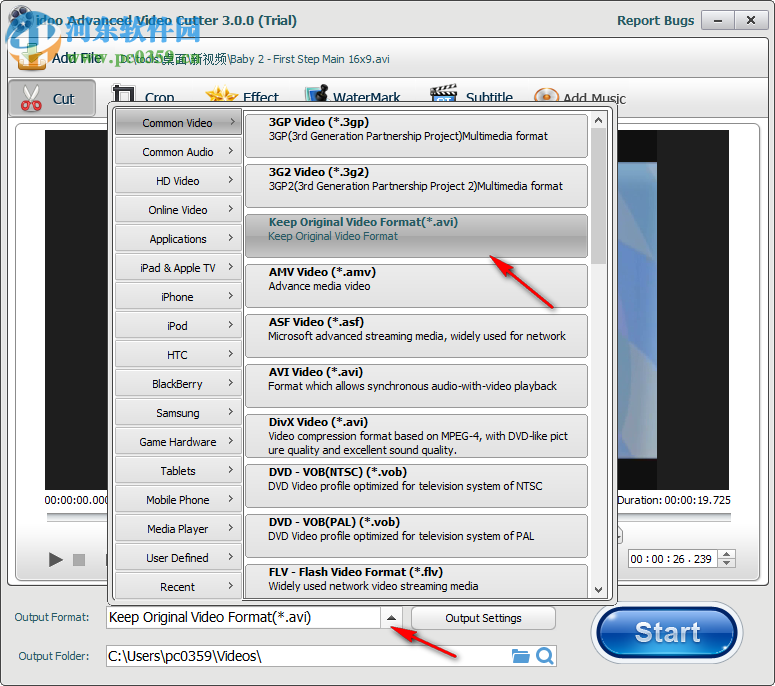Expand the Tablets category
The image size is (775, 686).
click(178, 471)
